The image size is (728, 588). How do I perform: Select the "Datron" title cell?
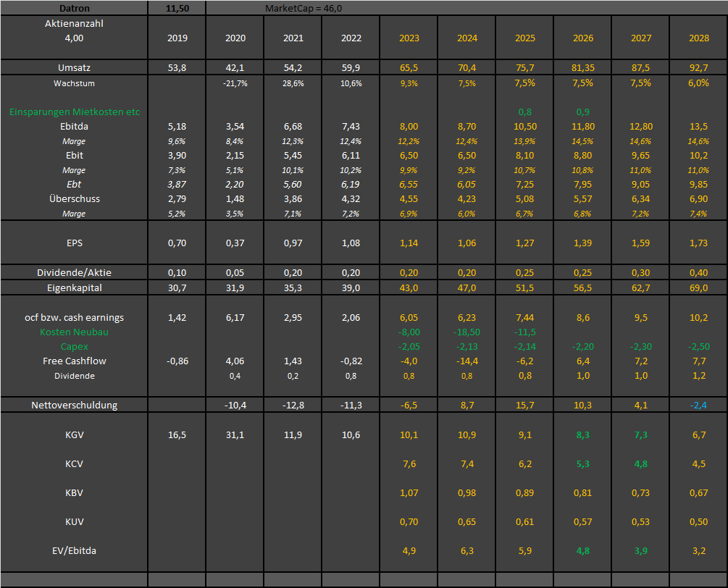coord(75,9)
